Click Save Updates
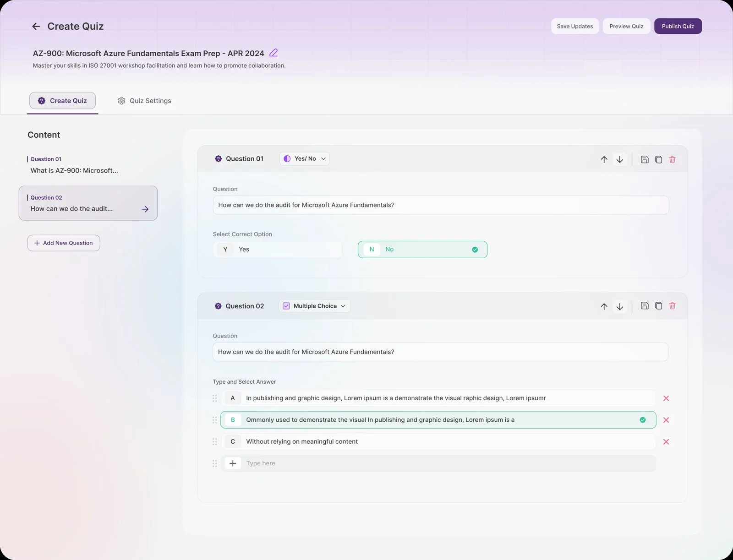This screenshot has height=560, width=733. click(x=575, y=26)
